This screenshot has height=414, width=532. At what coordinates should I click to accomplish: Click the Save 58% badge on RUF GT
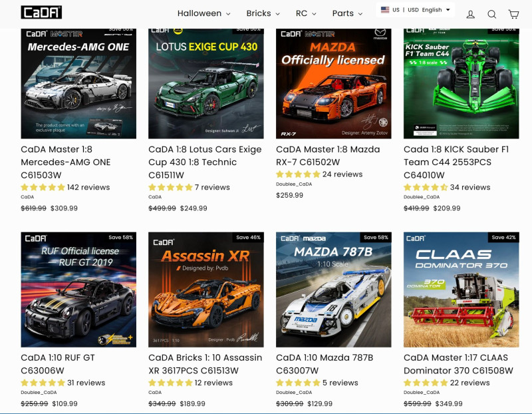coord(120,238)
